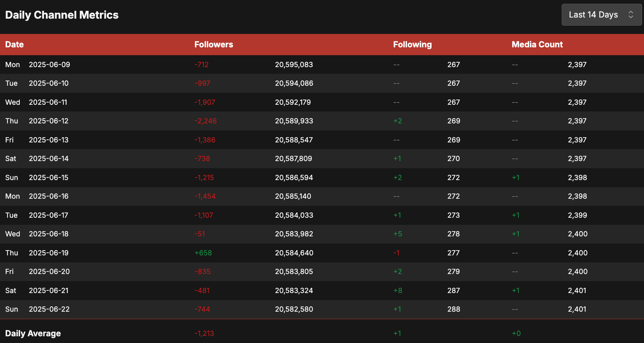The height and width of the screenshot is (343, 644).
Task: Select the 2025-06-18 date cell
Action: click(x=49, y=234)
